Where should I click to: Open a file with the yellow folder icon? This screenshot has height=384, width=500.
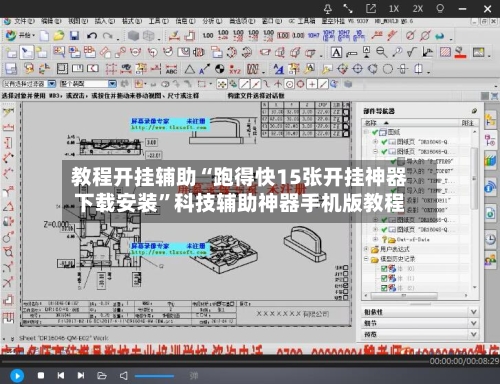click(59, 36)
